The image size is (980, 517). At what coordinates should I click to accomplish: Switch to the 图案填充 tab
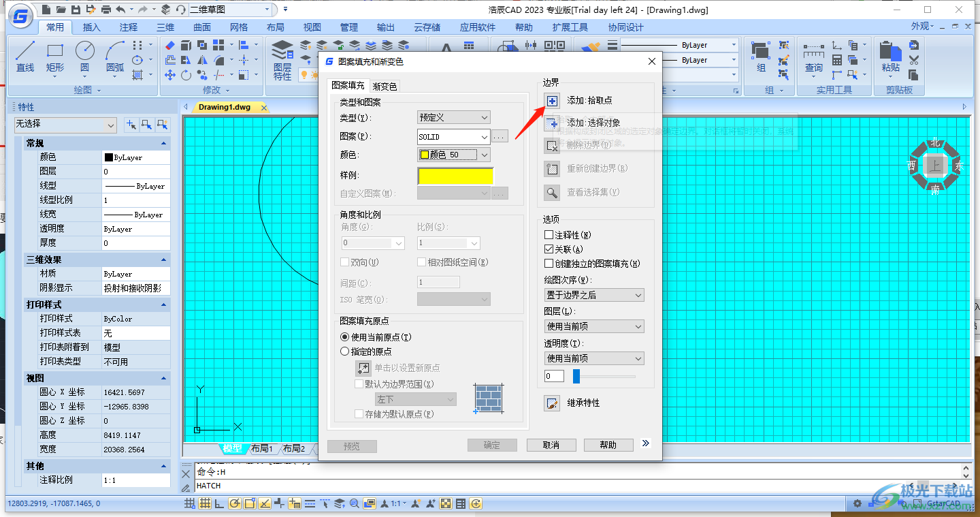coord(348,85)
